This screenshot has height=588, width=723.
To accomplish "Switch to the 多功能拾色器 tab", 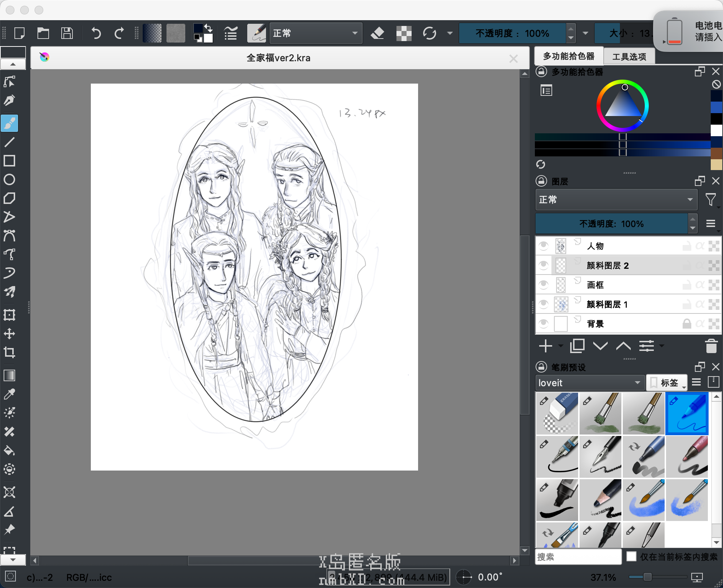I will point(568,56).
